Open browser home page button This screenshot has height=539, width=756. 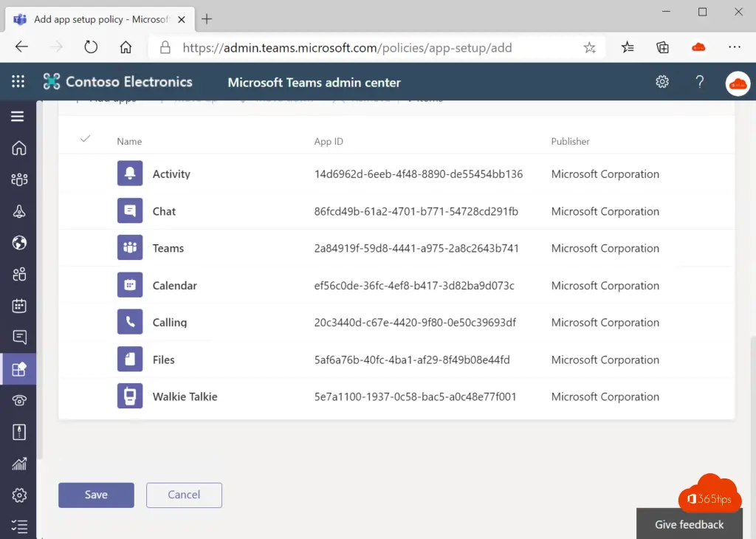[x=126, y=47]
